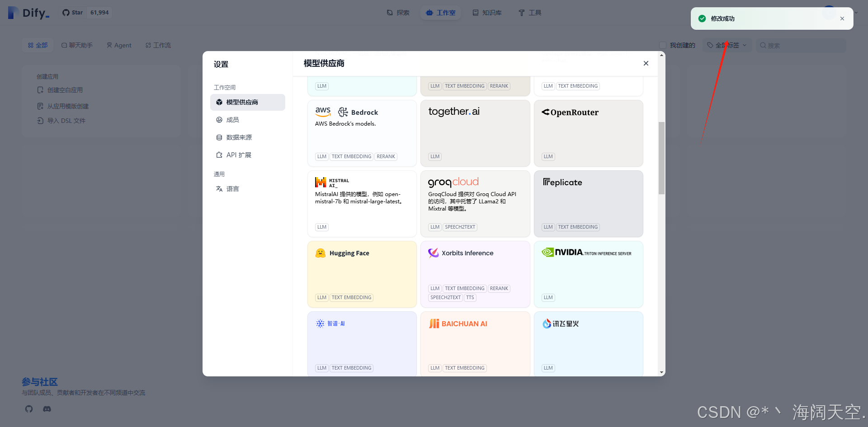Click the LLM tag on Mistral AI card
Image resolution: width=868 pixels, height=427 pixels.
coord(322,227)
